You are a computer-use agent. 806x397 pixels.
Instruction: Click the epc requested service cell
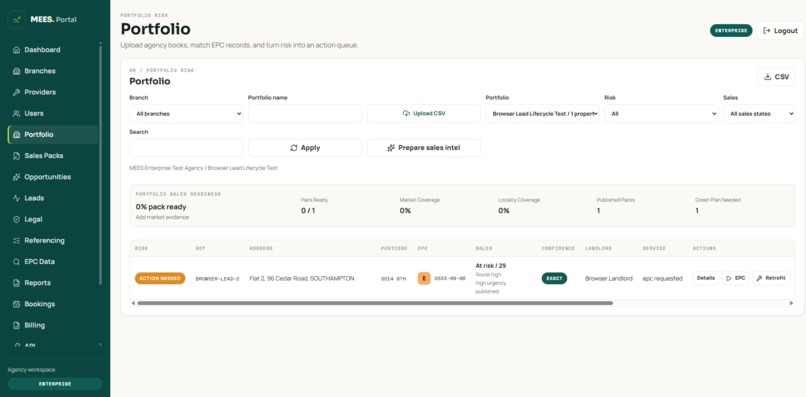pos(663,278)
